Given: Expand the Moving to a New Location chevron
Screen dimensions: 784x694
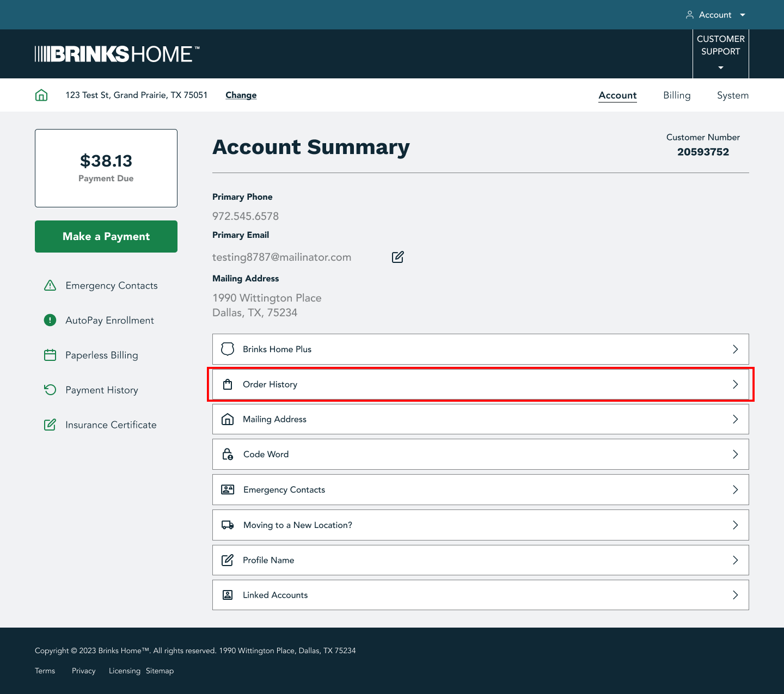Looking at the screenshot, I should (x=736, y=525).
